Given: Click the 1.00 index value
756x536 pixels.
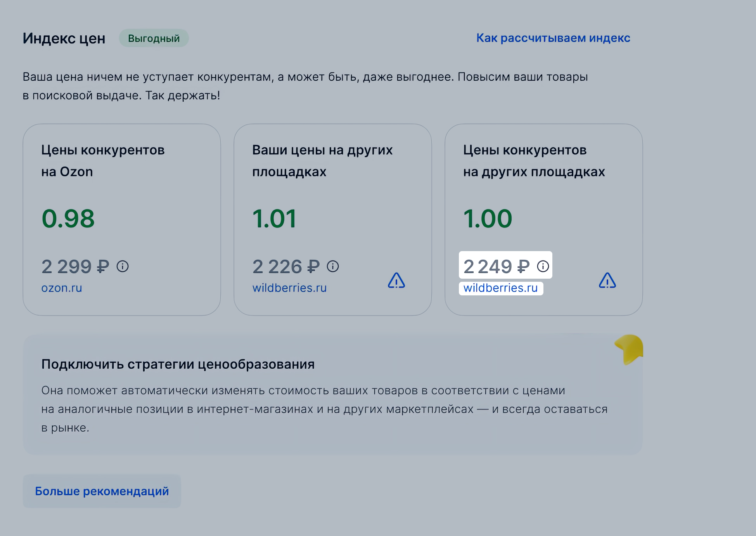Looking at the screenshot, I should (488, 219).
